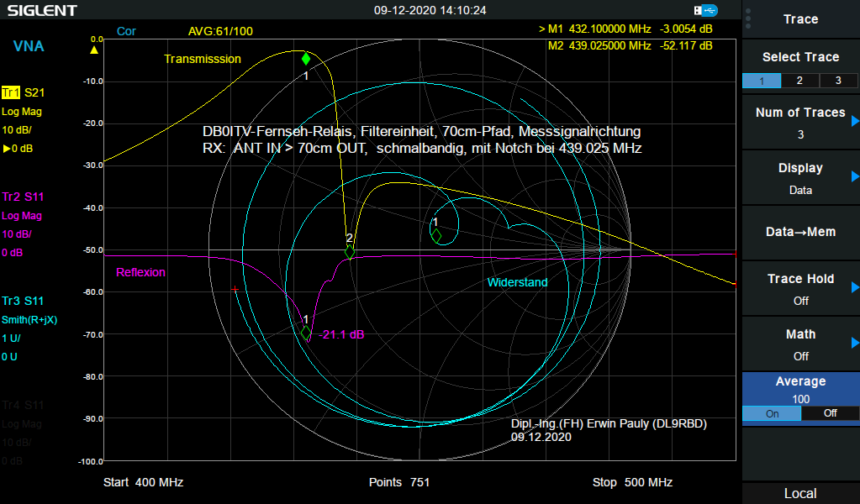Select trace 3 in Select Trace
Screen dimensions: 860x504
click(x=838, y=81)
